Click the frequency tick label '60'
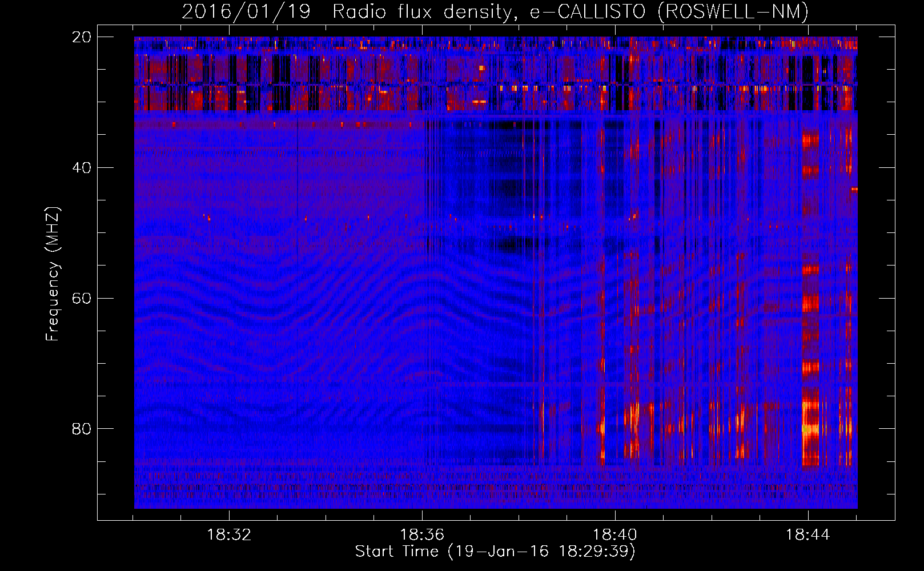924x571 pixels. (x=82, y=299)
